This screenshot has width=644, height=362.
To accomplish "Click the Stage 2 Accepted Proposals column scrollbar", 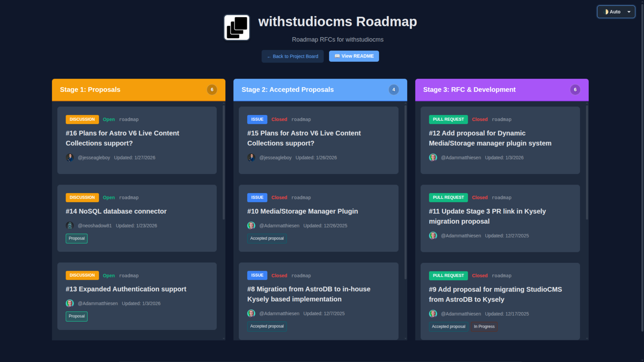I will pyautogui.click(x=405, y=192).
